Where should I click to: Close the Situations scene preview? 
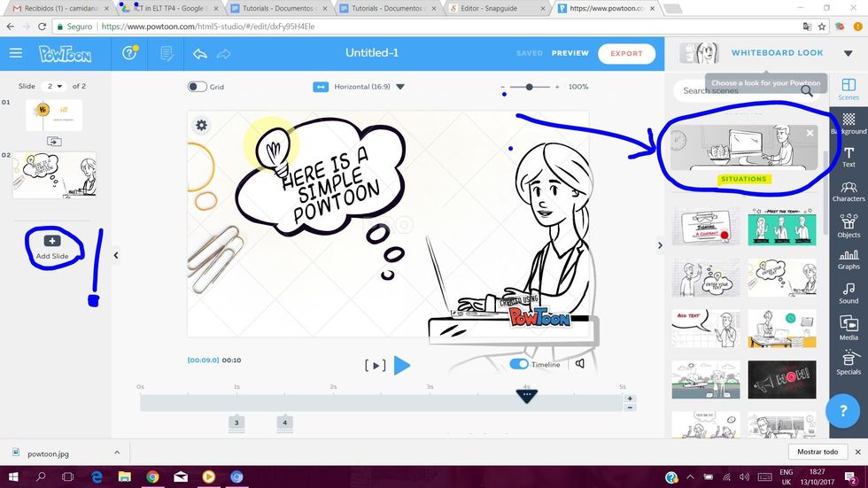(x=810, y=133)
